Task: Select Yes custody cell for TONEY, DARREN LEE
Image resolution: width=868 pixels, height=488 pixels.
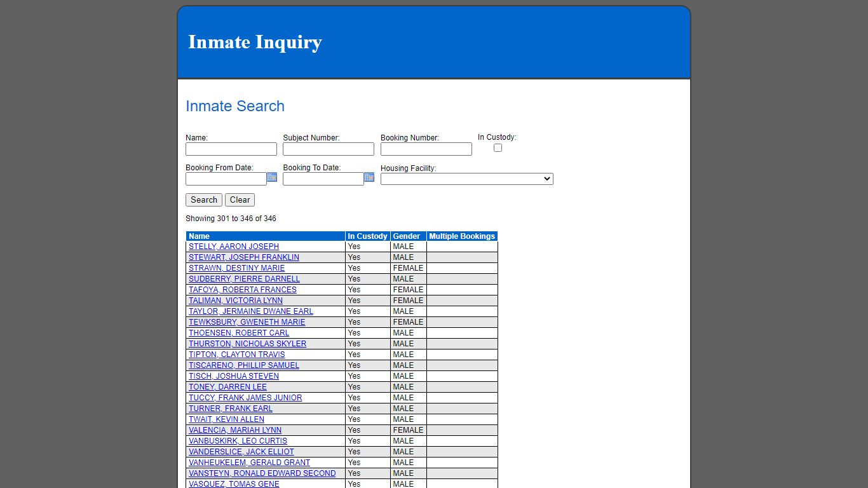Action: click(x=367, y=387)
